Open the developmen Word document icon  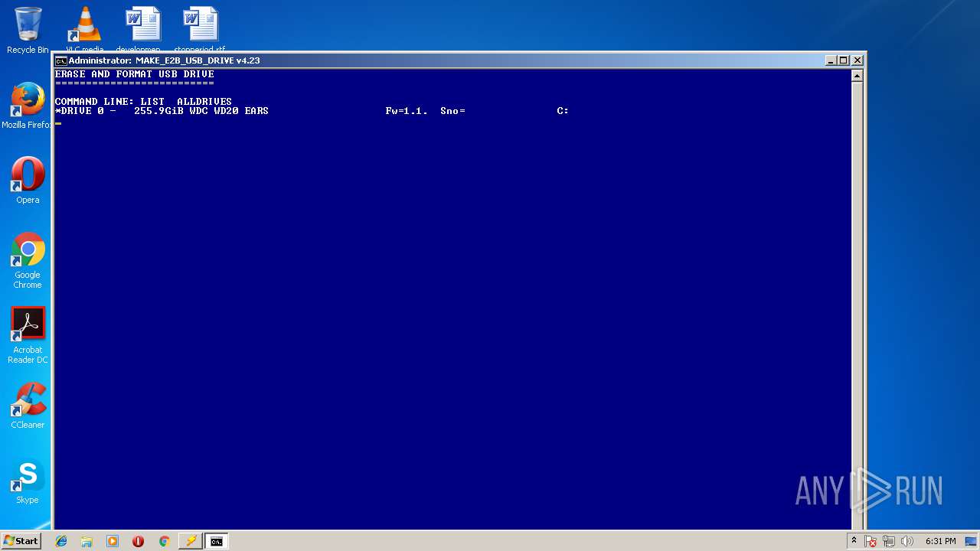coord(142,30)
